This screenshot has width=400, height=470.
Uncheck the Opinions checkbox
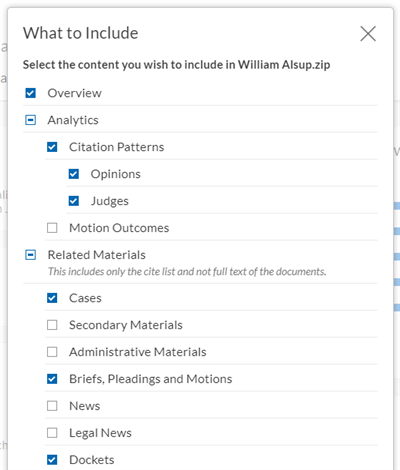[x=74, y=174]
